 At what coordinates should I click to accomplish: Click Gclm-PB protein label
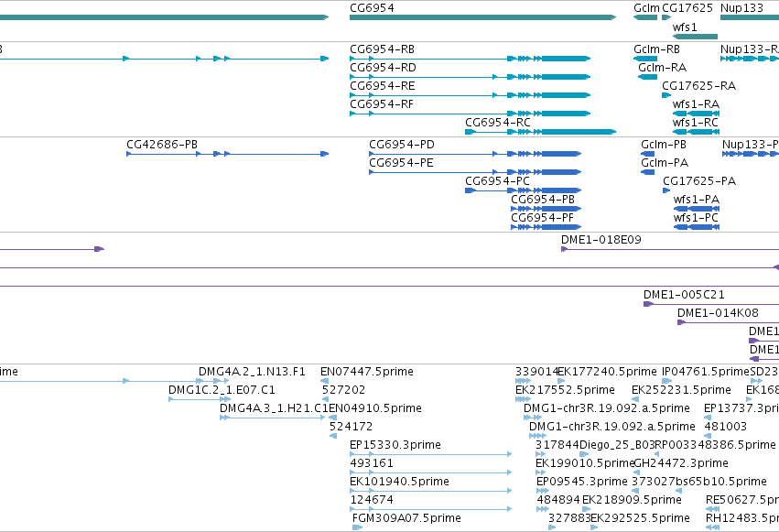coord(664,145)
